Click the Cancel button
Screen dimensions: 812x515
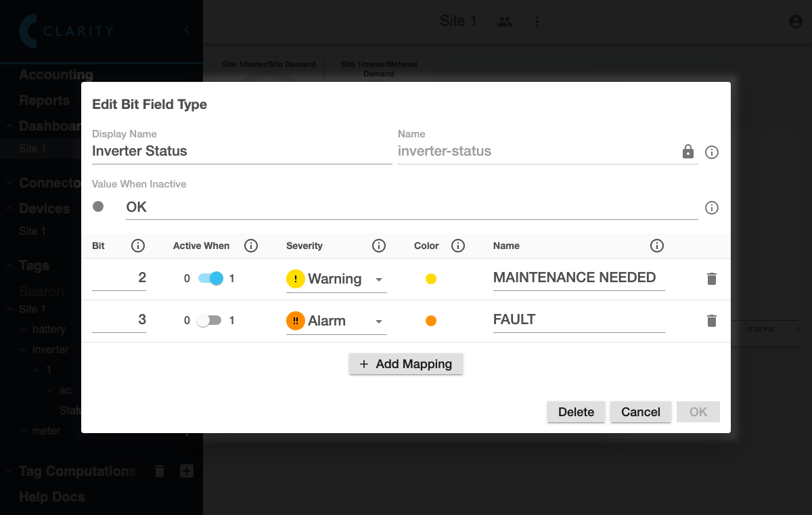pos(640,412)
